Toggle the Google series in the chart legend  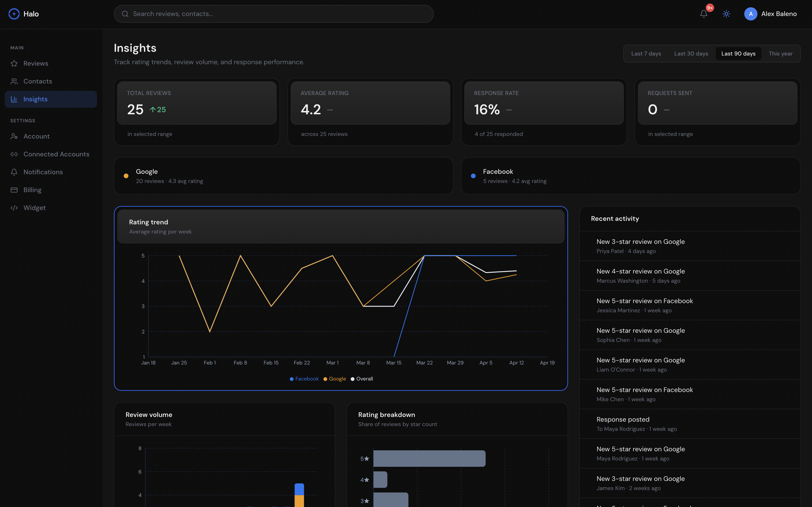[334, 379]
